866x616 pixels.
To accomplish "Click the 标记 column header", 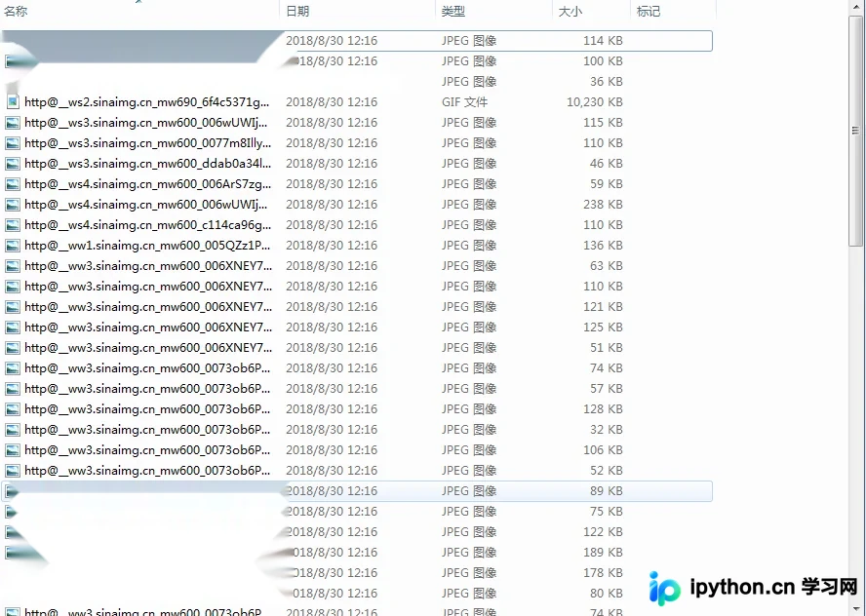I will (x=673, y=11).
